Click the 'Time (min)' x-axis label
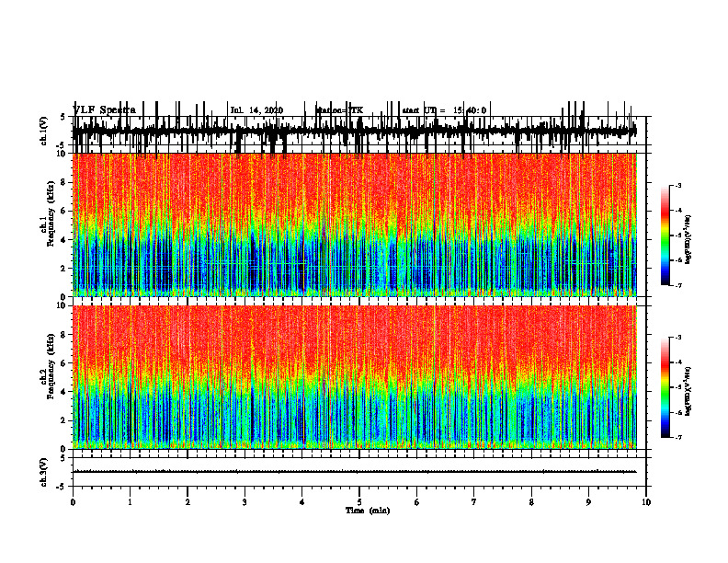Image resolution: width=728 pixels, height=563 pixels. point(368,511)
